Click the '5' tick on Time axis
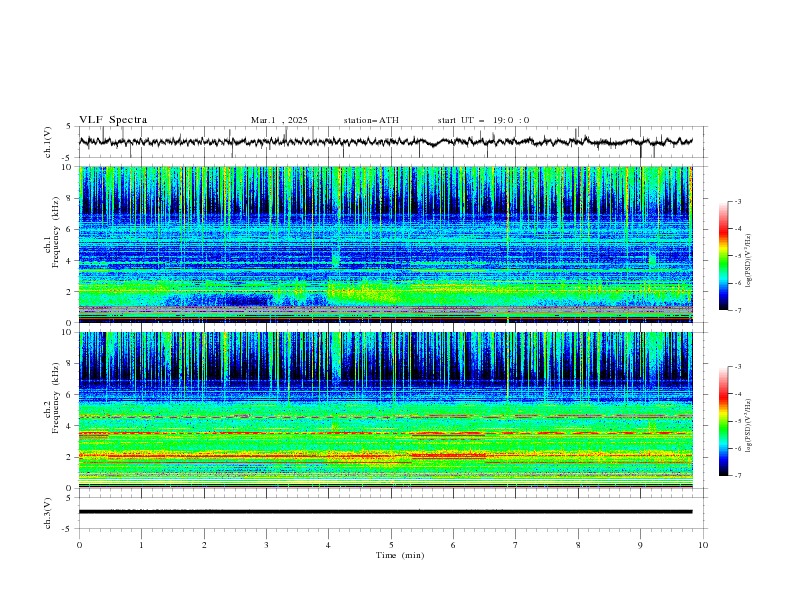Screen dimensions: 792x612 pyautogui.click(x=391, y=545)
